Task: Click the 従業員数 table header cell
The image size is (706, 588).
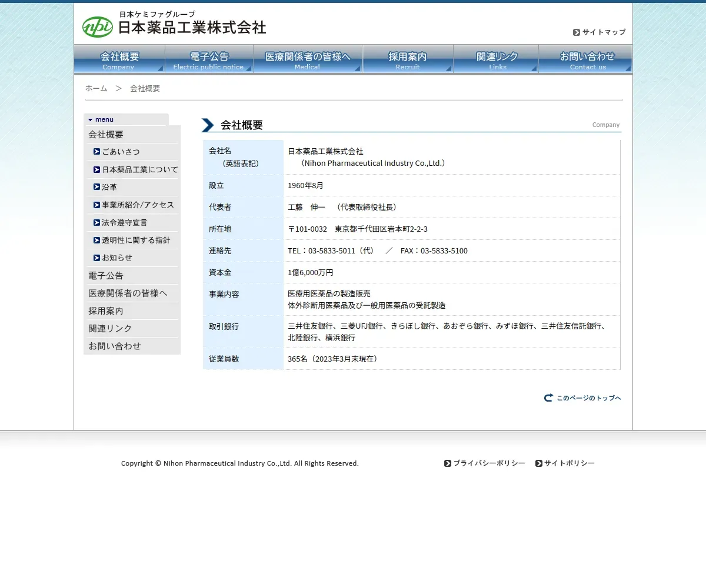Action: click(x=243, y=359)
